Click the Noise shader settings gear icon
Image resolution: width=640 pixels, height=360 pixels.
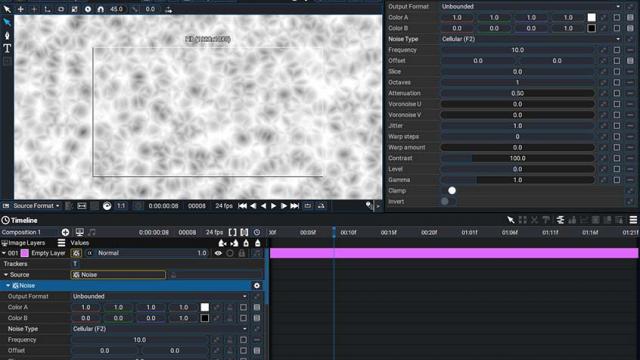tap(257, 286)
